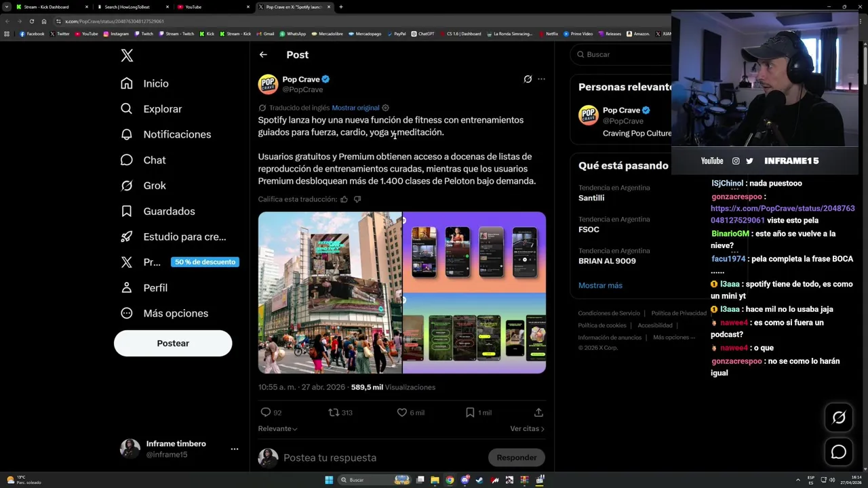
Task: Open Chrome from the taskbar
Action: pyautogui.click(x=450, y=480)
